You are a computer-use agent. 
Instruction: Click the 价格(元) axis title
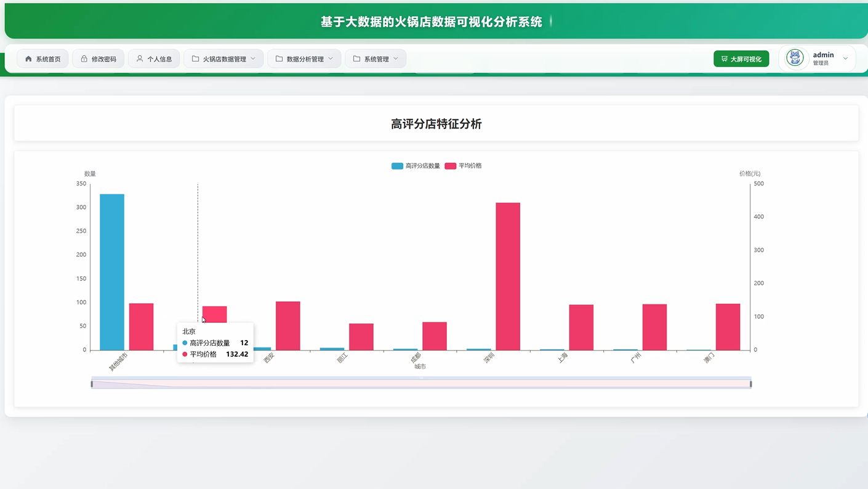click(x=750, y=173)
